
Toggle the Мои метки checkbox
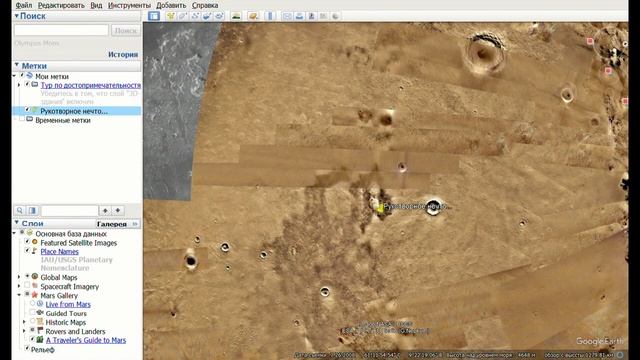pyautogui.click(x=22, y=76)
